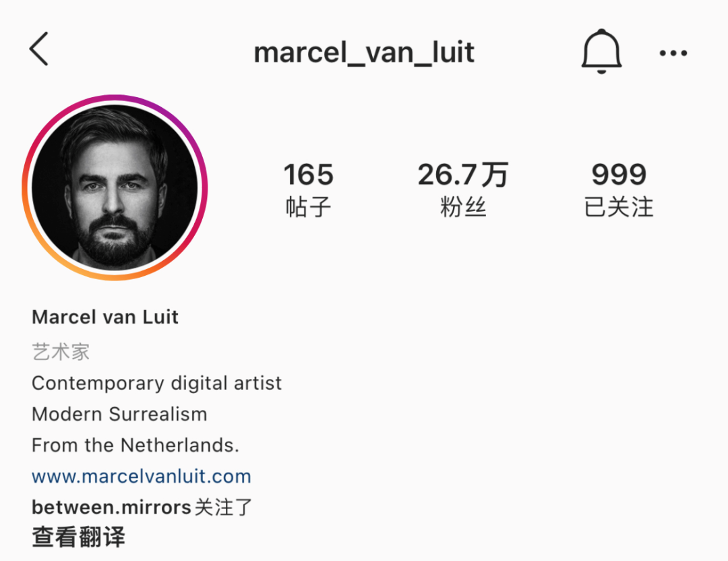Tap the 艺术家 category label
This screenshot has width=728, height=561.
tap(61, 351)
